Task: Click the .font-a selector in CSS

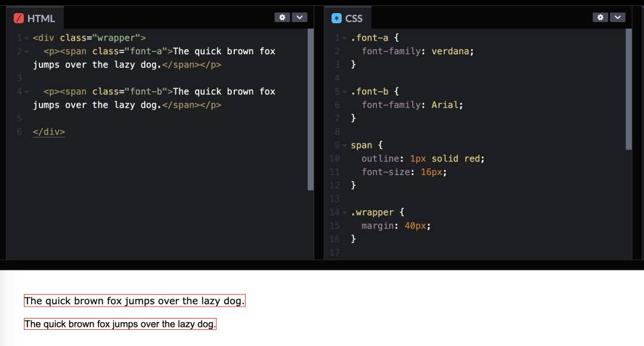Action: coord(369,38)
